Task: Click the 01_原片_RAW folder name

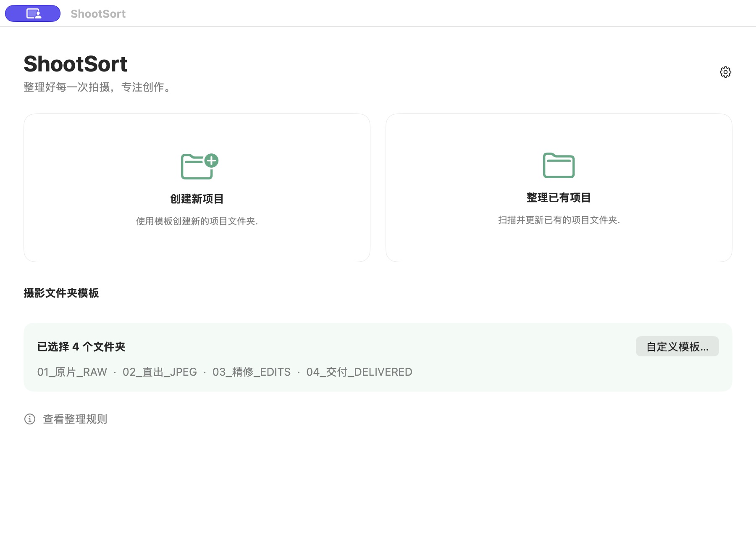Action: (72, 372)
